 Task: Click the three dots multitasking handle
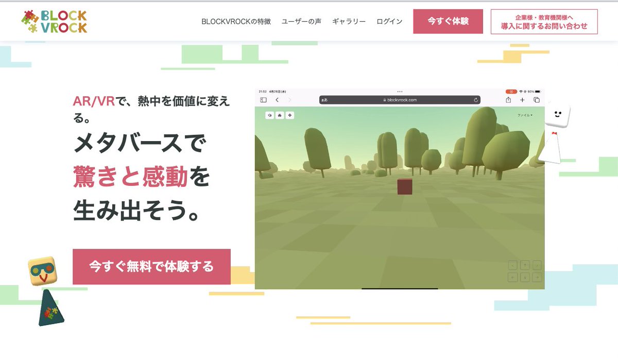point(400,92)
